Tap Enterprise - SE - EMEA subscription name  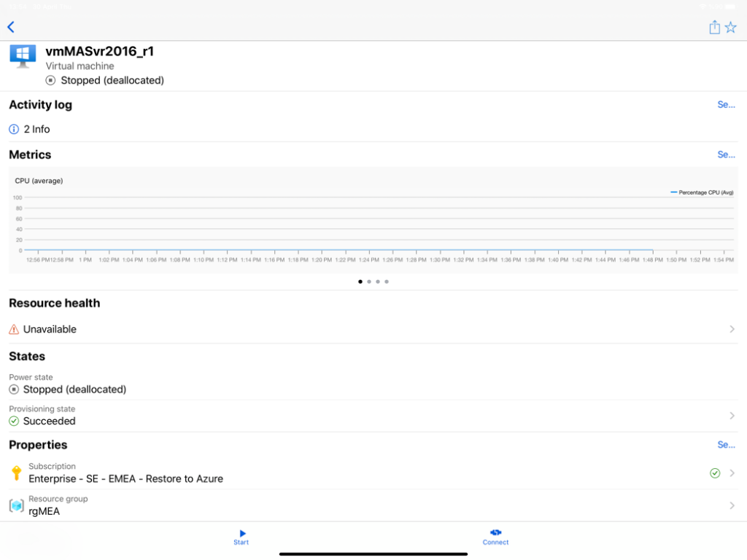coord(125,478)
